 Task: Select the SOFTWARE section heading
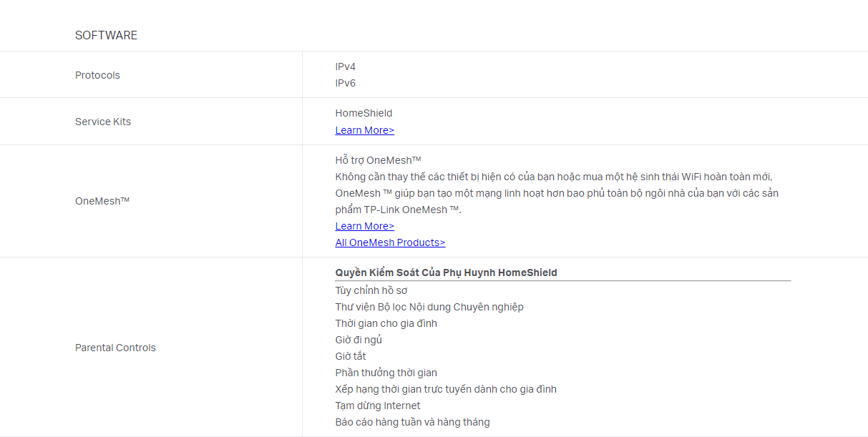[106, 35]
